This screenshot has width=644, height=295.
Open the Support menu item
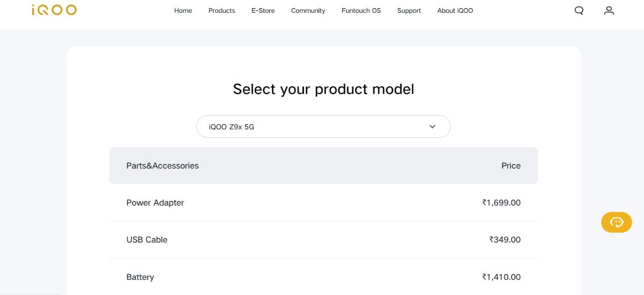(409, 11)
